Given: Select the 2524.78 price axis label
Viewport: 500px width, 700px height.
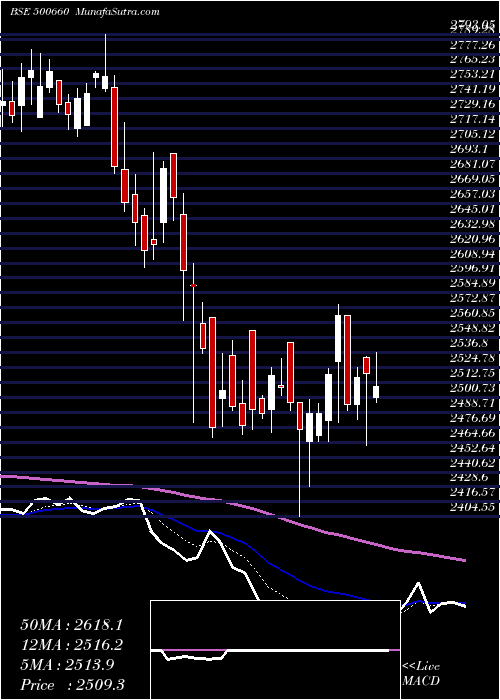Looking at the screenshot, I should [x=473, y=358].
